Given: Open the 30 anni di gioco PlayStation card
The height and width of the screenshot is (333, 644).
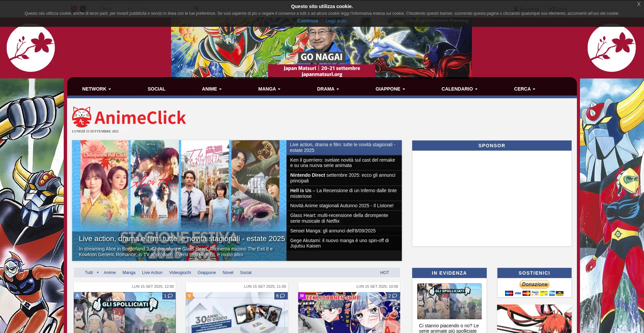Looking at the screenshot, I should (237, 313).
